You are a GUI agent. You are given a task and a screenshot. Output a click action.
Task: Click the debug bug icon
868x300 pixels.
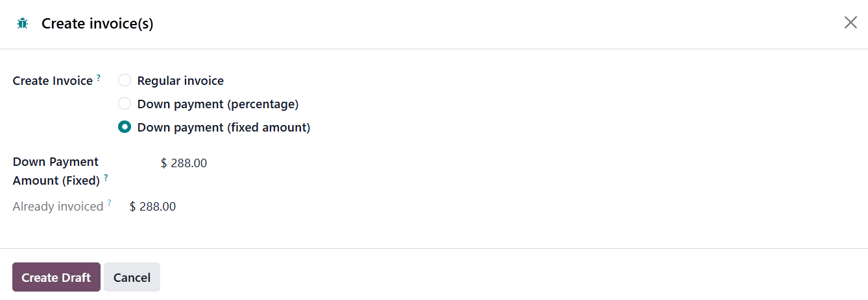click(23, 24)
